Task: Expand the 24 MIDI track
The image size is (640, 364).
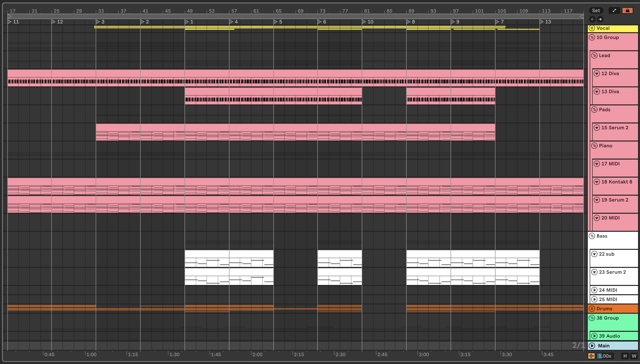Action: (x=594, y=290)
